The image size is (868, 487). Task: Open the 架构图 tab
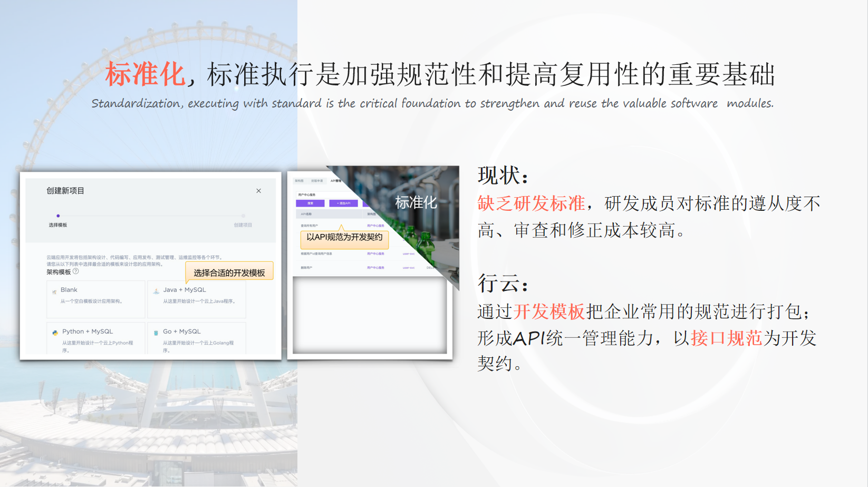pos(299,181)
